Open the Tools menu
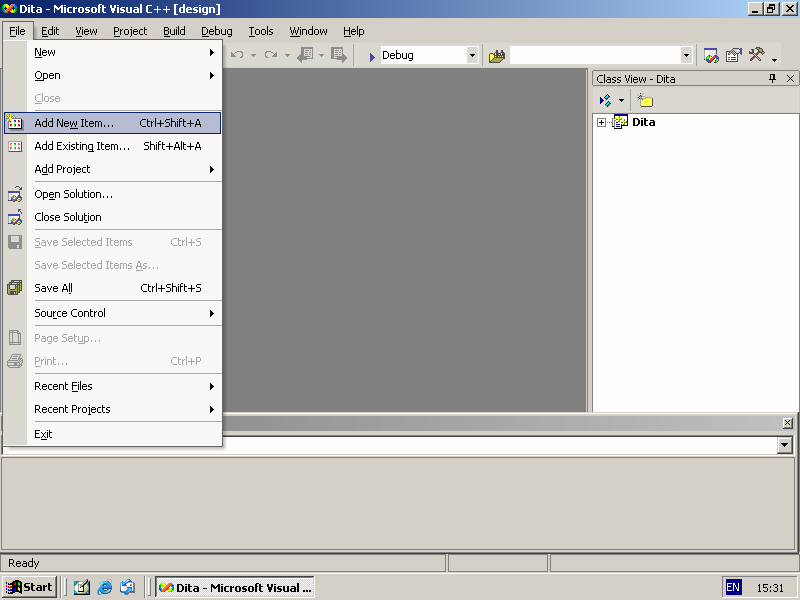The width and height of the screenshot is (800, 600). [261, 31]
